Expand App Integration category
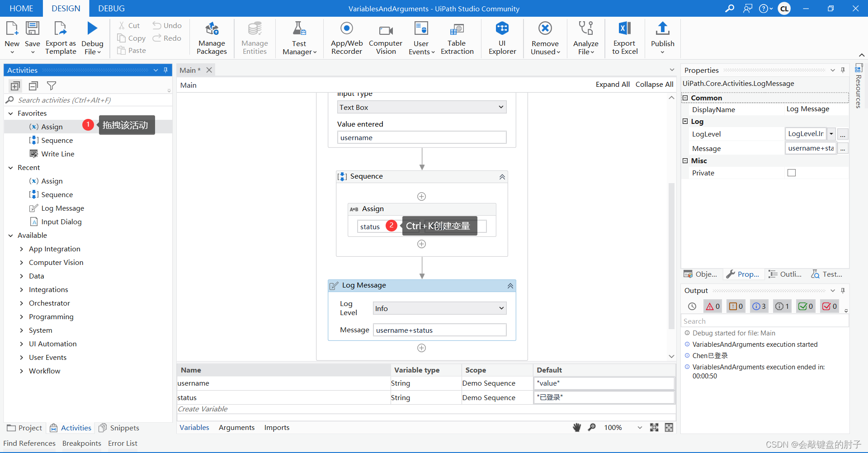The height and width of the screenshot is (453, 868). (x=21, y=249)
